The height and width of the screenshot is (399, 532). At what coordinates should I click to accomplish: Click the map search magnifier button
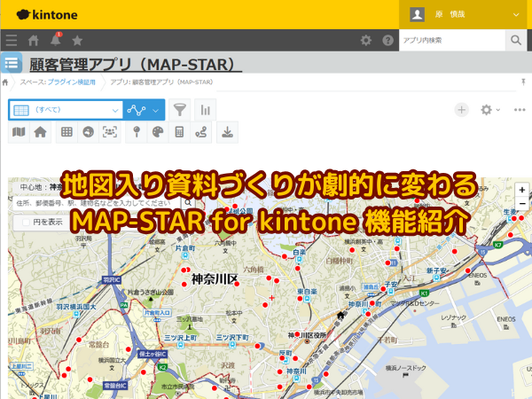coord(188,203)
